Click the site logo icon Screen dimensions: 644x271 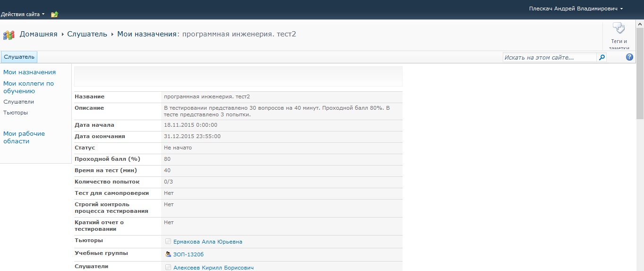[x=9, y=35]
